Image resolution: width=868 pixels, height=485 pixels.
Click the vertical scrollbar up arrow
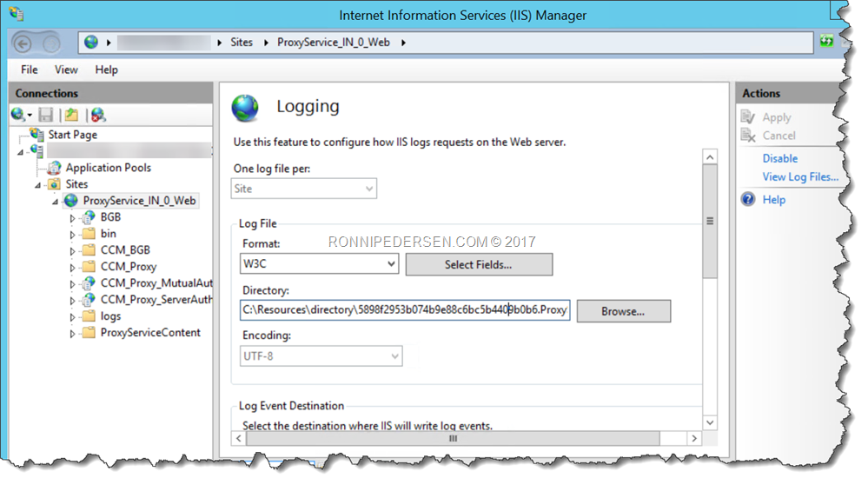click(710, 157)
